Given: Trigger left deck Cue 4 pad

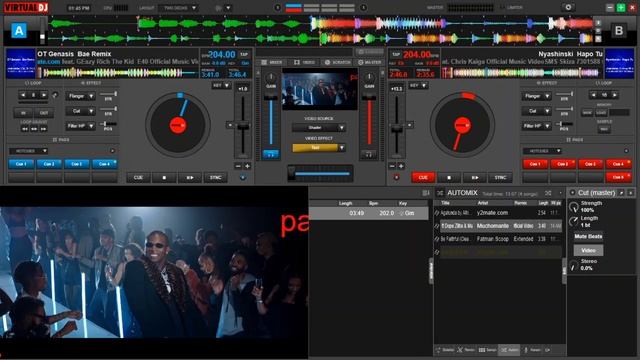Looking at the screenshot, I should [104, 164].
